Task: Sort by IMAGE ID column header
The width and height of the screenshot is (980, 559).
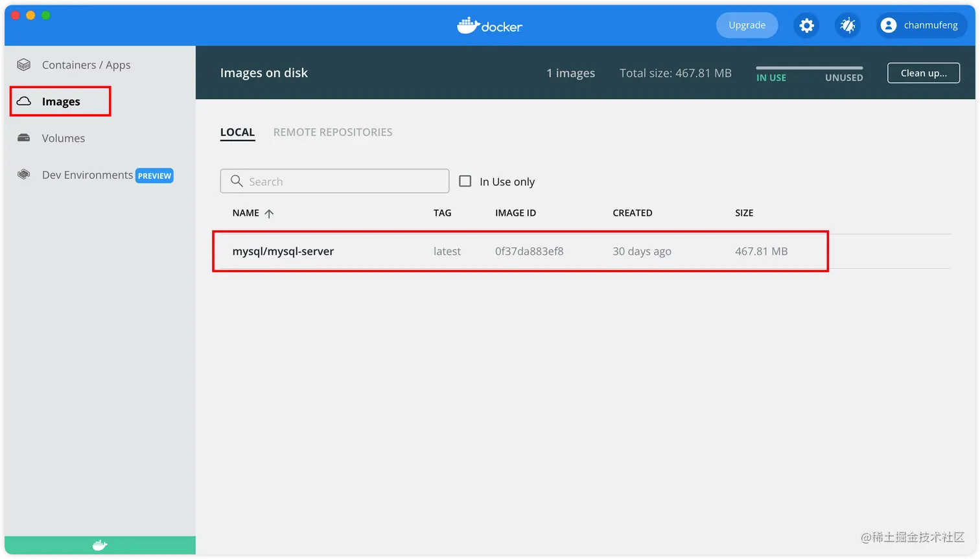Action: point(515,213)
